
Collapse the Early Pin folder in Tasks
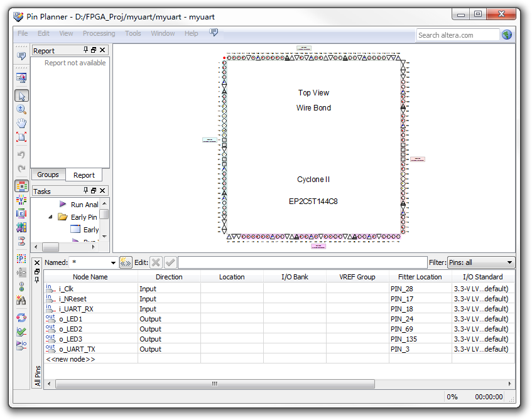(x=51, y=217)
